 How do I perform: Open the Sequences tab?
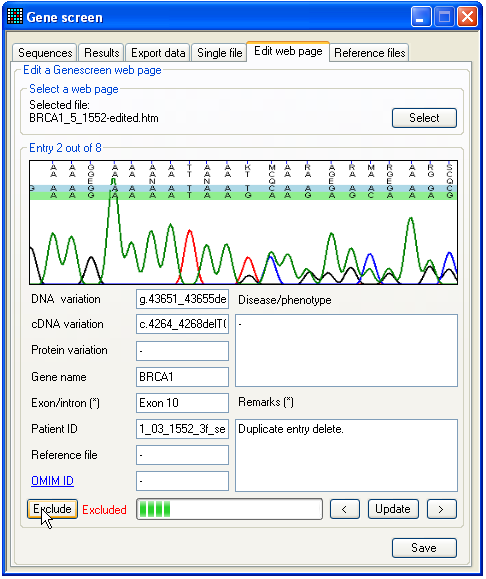click(45, 53)
